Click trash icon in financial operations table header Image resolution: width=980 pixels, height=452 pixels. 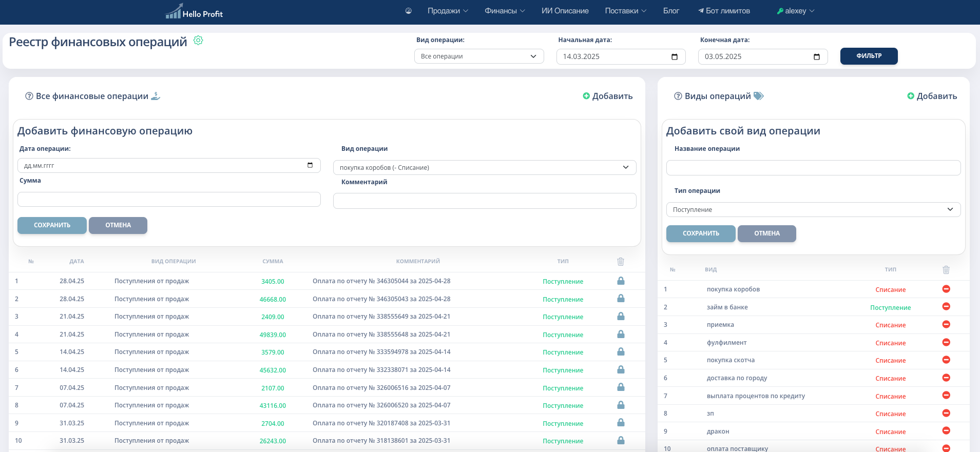tap(621, 262)
